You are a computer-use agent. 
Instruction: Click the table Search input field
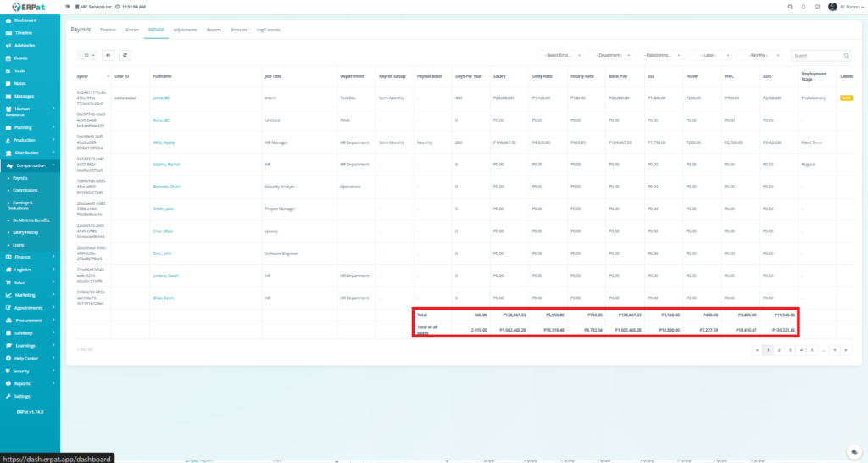pos(813,55)
